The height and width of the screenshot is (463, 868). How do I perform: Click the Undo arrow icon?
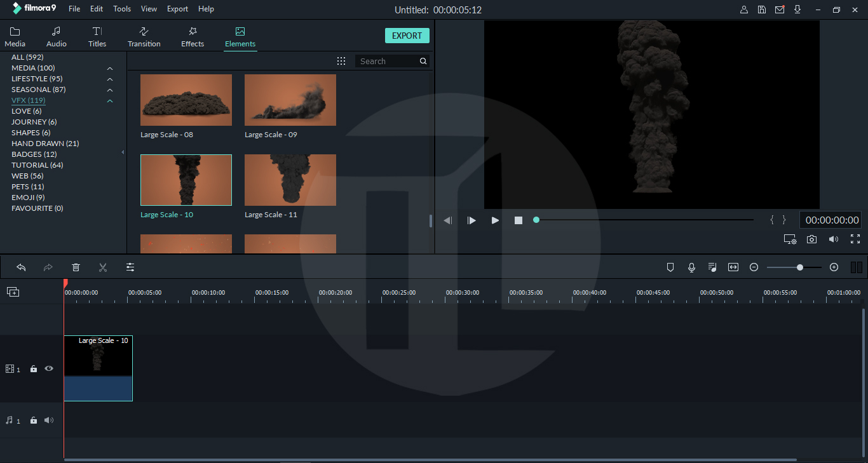point(21,267)
